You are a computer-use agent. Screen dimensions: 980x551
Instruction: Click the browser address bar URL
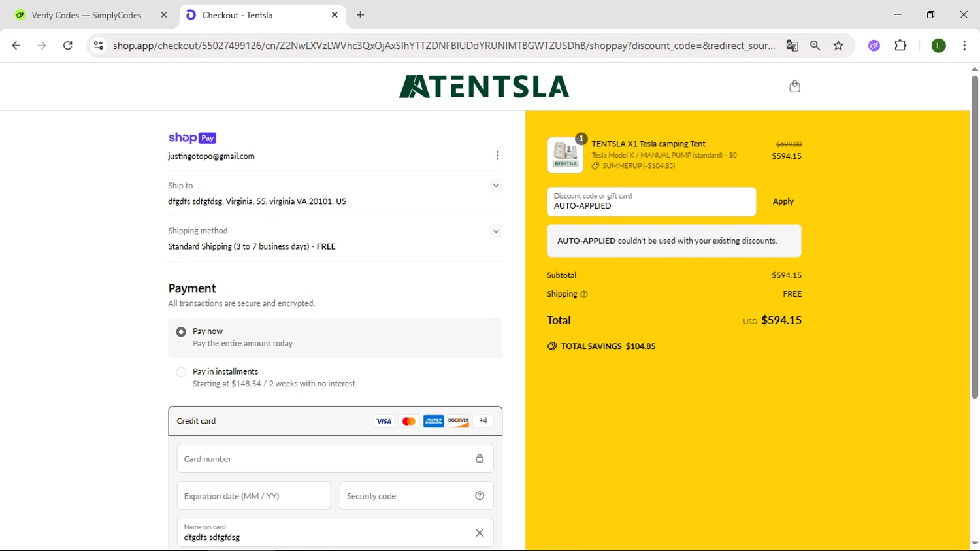(x=444, y=45)
